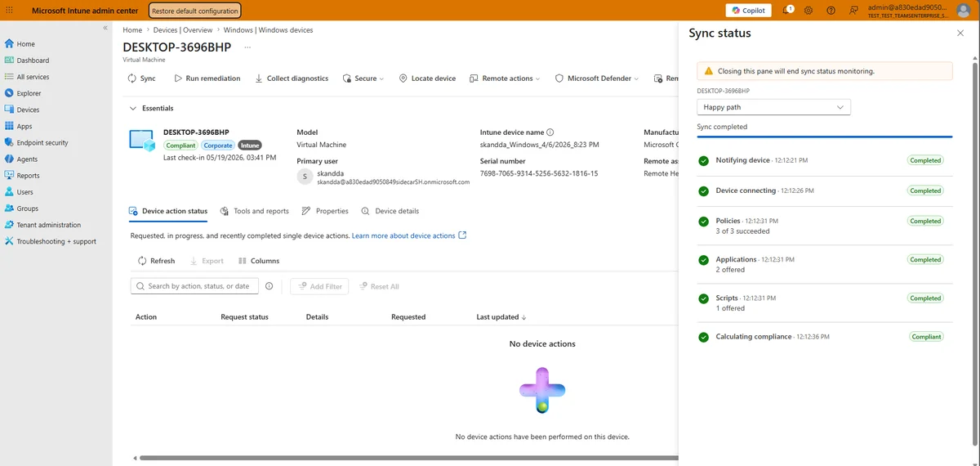Click the Sync completed progress bar
This screenshot has width=980, height=466.
click(x=824, y=137)
